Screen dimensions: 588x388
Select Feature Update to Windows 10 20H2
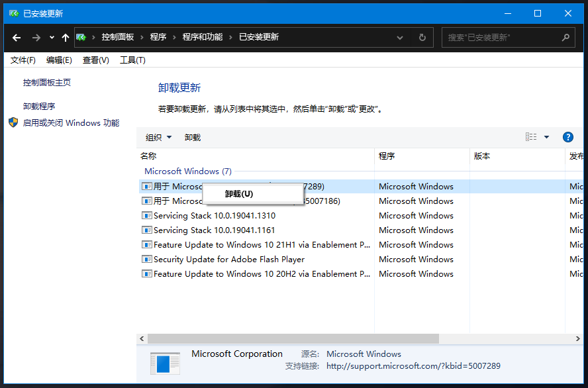pyautogui.click(x=262, y=274)
